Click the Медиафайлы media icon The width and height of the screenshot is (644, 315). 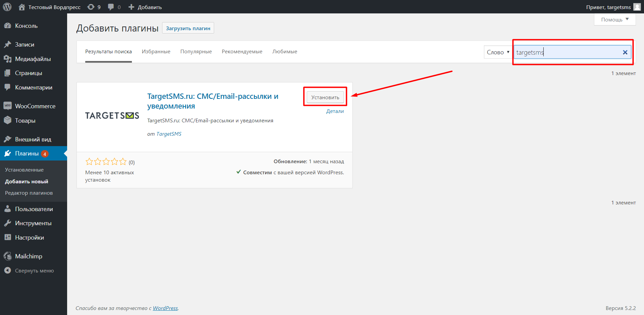pyautogui.click(x=7, y=59)
